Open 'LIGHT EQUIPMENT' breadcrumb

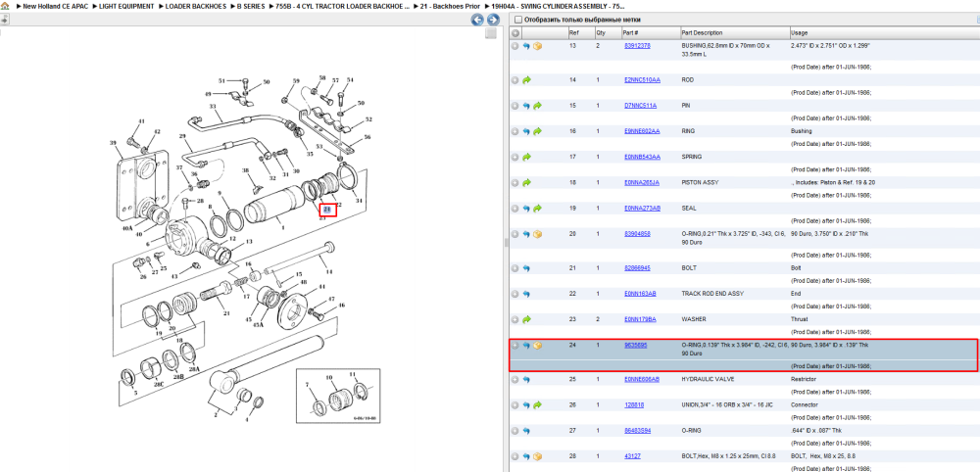(x=126, y=6)
